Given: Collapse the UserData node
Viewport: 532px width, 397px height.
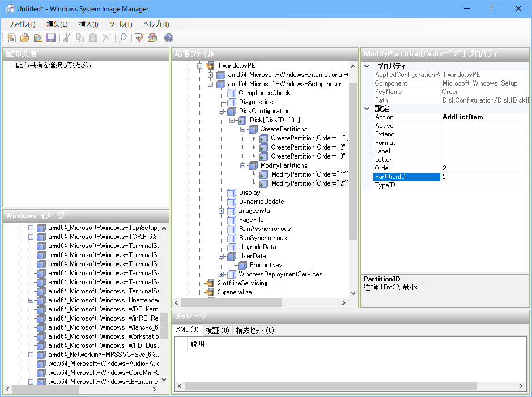Looking at the screenshot, I should (221, 256).
